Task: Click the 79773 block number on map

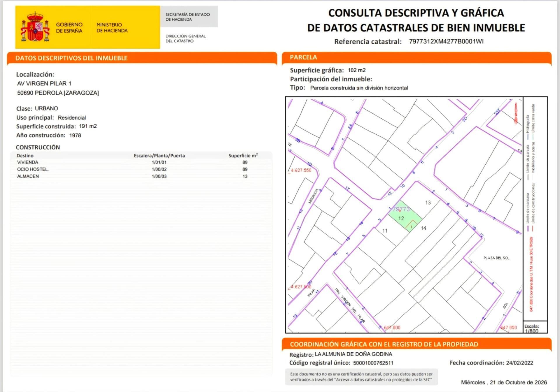Action: [401, 209]
